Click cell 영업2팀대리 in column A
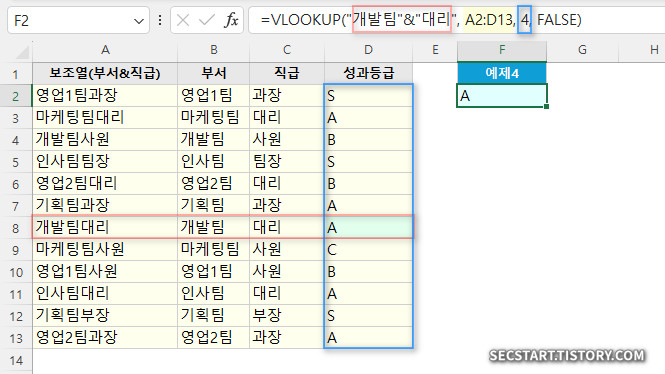Image resolution: width=665 pixels, height=374 pixels. (x=105, y=184)
